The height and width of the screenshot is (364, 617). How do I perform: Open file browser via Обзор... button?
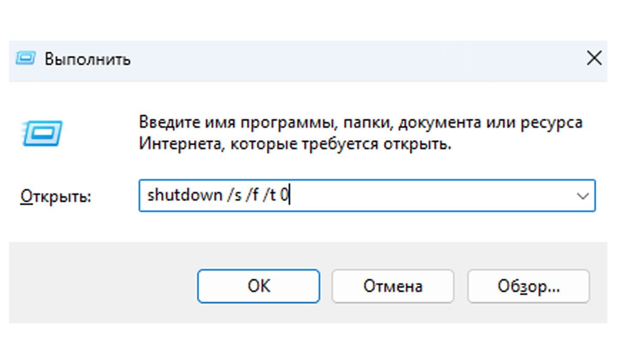(528, 286)
